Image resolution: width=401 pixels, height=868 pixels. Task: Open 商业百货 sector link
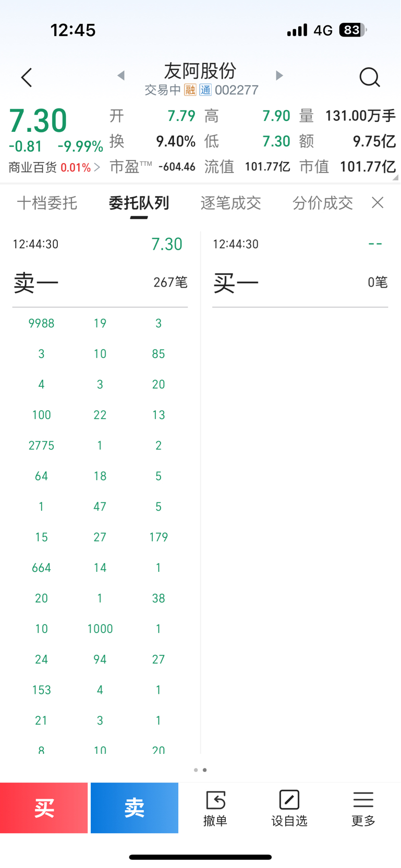pos(54,167)
